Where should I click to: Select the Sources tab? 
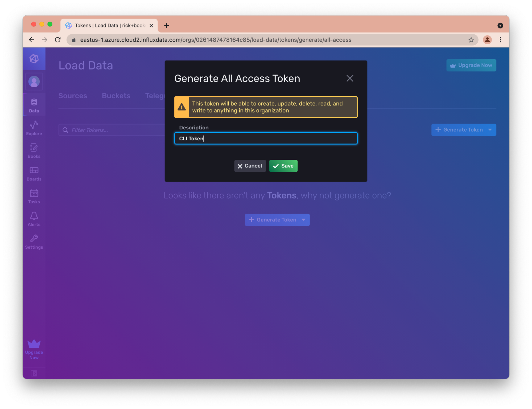coord(73,95)
